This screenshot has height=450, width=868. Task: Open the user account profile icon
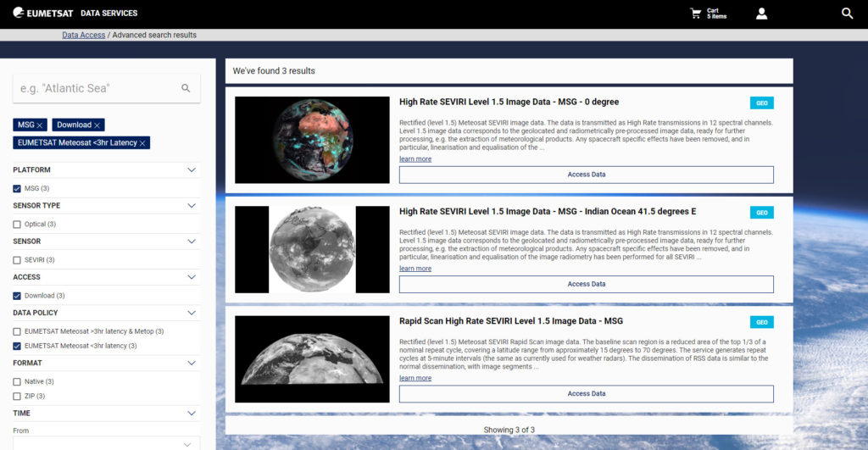(762, 14)
